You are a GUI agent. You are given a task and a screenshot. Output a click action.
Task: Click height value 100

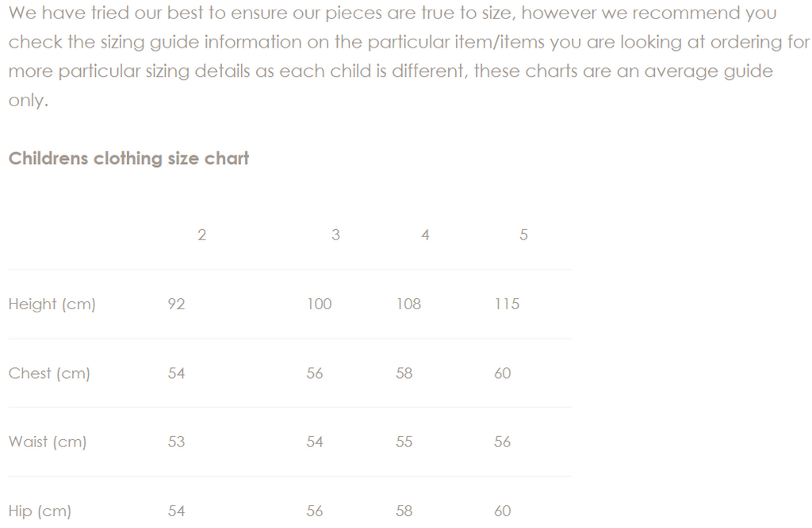coord(319,304)
